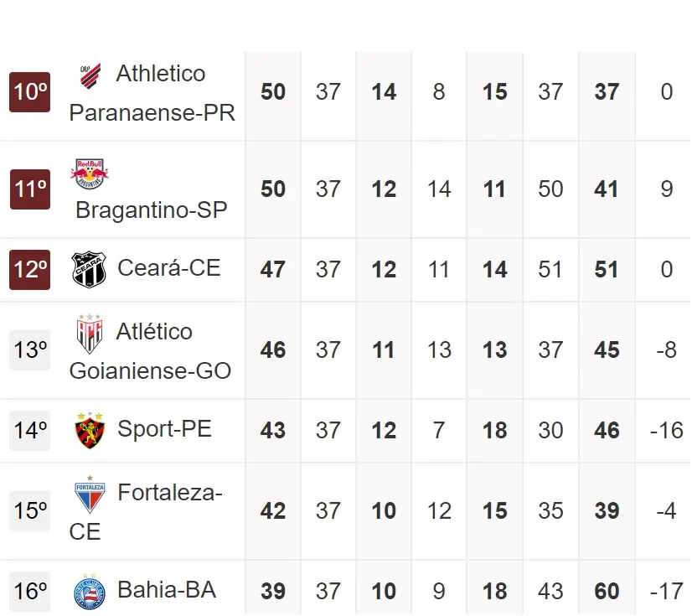Open the Ceará-CE team name
692x616 pixels.
[x=168, y=267]
